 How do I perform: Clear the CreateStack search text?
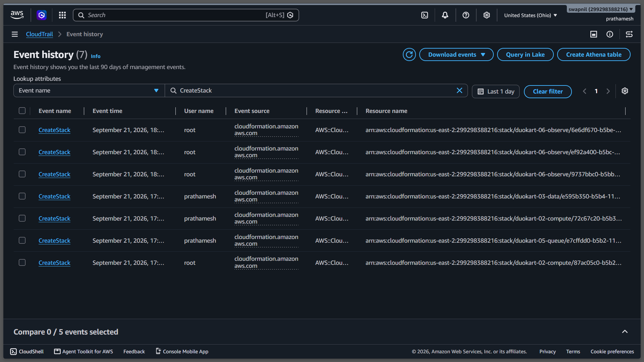[x=460, y=90]
